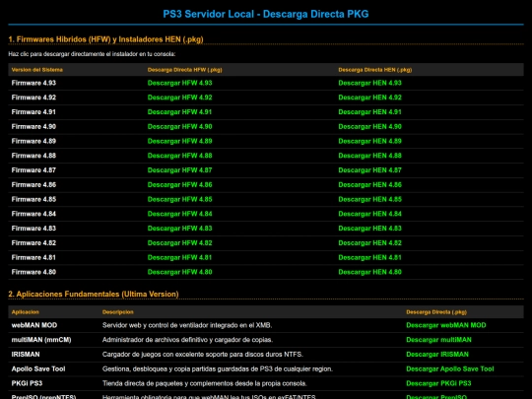Download HEN 4.88 pkg
This screenshot has height=399, width=532.
[369, 156]
